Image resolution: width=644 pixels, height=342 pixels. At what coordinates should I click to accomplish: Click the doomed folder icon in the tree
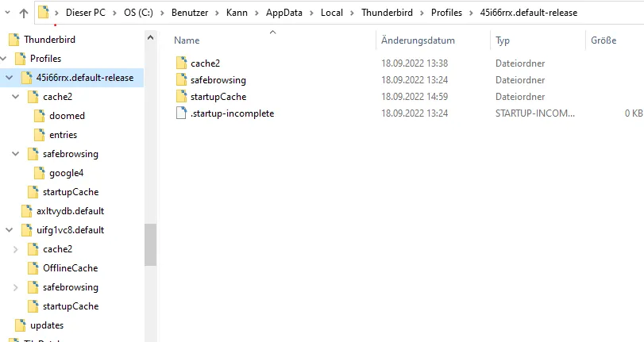point(40,116)
